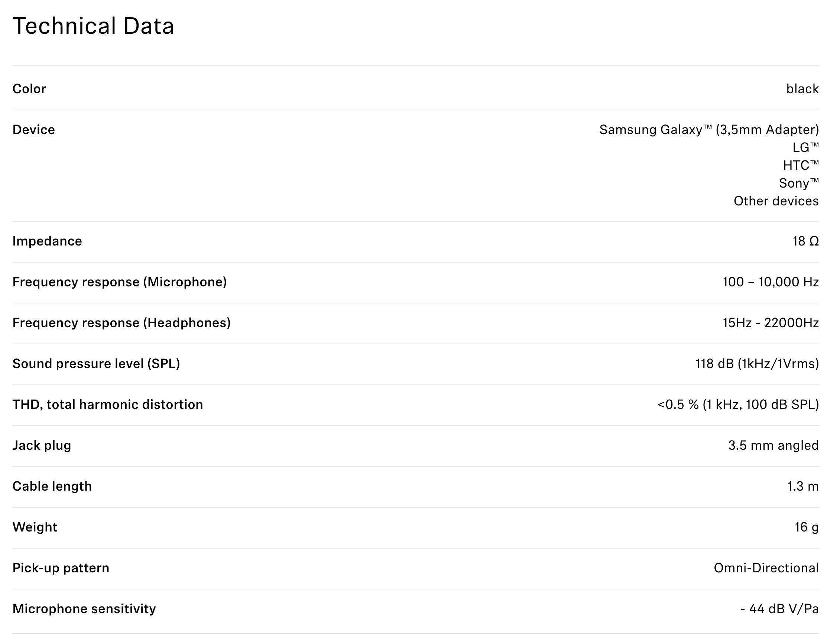Select the Microphone sensitivity label
This screenshot has height=634, width=840.
tap(84, 609)
